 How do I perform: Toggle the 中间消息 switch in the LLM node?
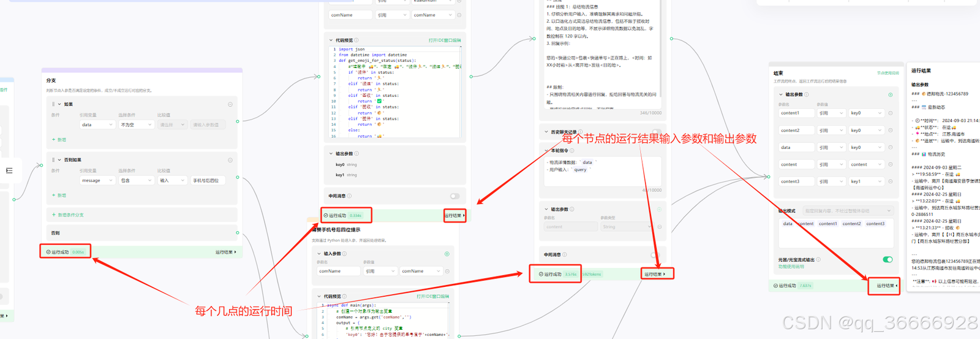point(654,255)
